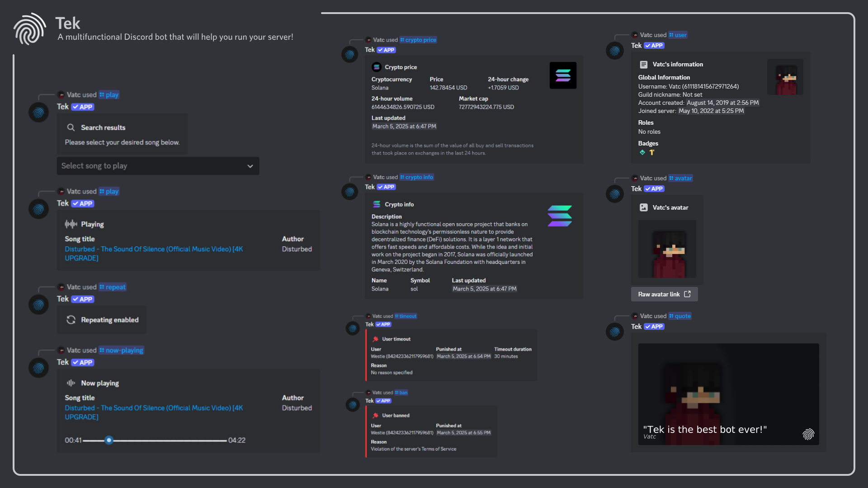Click the Vatc's avatar image icon
The width and height of the screenshot is (868, 488).
coord(644,207)
